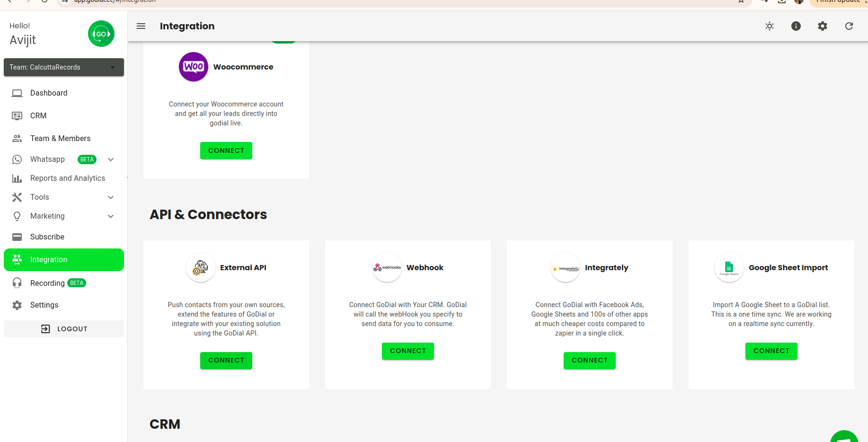Click the Webhook logo
This screenshot has width=868, height=442.
pos(387,267)
